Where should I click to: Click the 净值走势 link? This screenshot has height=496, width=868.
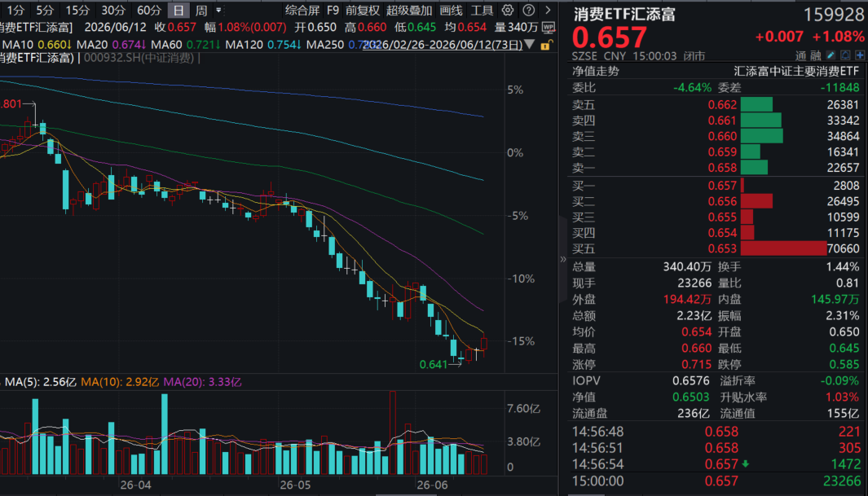tap(596, 71)
